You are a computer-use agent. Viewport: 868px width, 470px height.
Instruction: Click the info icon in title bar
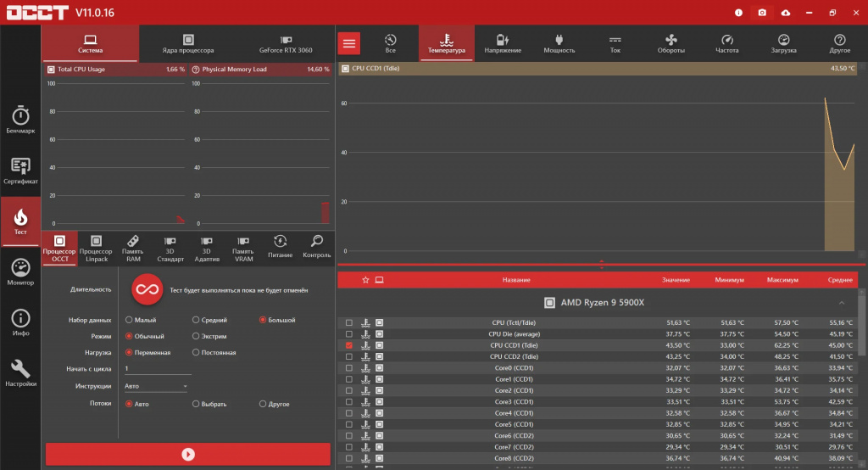[x=738, y=12]
